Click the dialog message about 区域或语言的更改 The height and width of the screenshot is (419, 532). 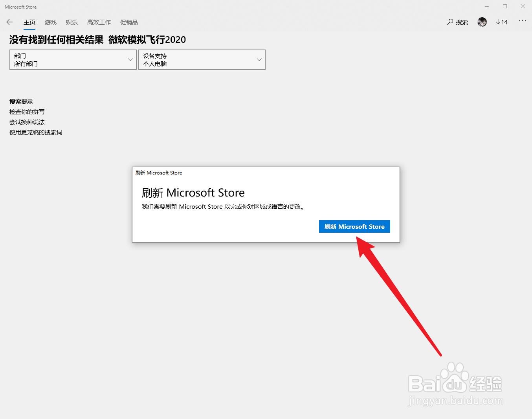coord(224,207)
